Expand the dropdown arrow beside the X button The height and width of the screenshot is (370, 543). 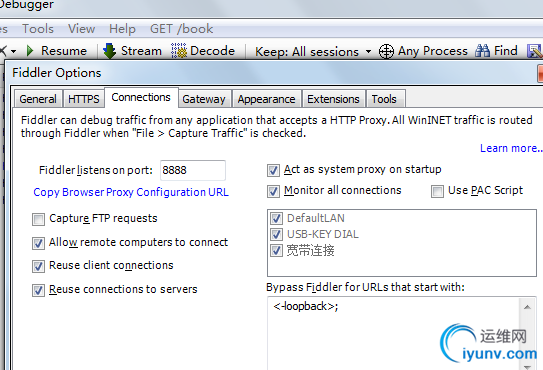coord(14,52)
